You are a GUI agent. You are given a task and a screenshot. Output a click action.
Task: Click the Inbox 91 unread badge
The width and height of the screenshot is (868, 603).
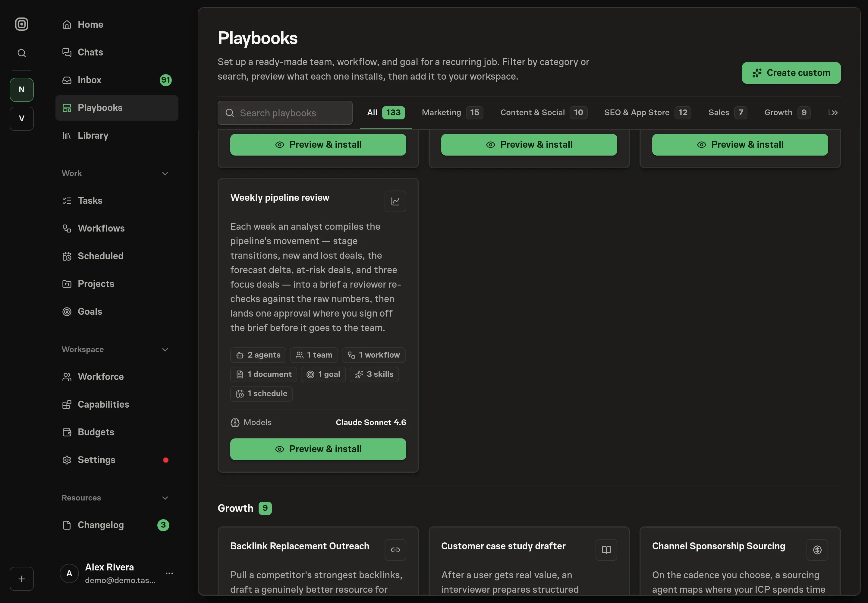(165, 80)
